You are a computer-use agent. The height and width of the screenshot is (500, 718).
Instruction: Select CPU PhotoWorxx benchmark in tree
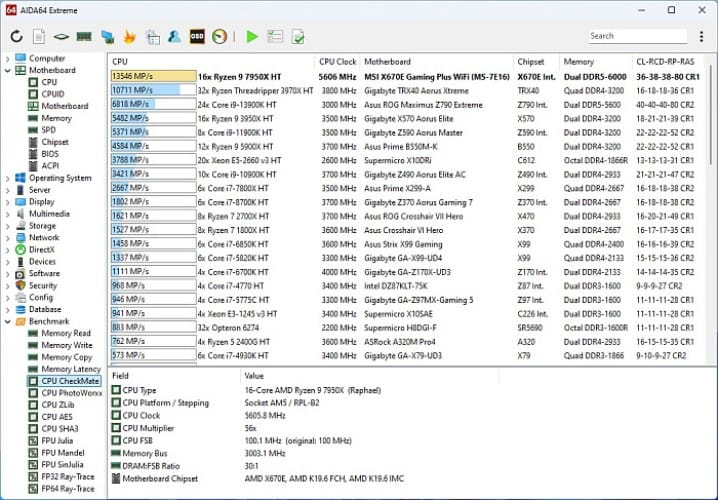pyautogui.click(x=74, y=393)
